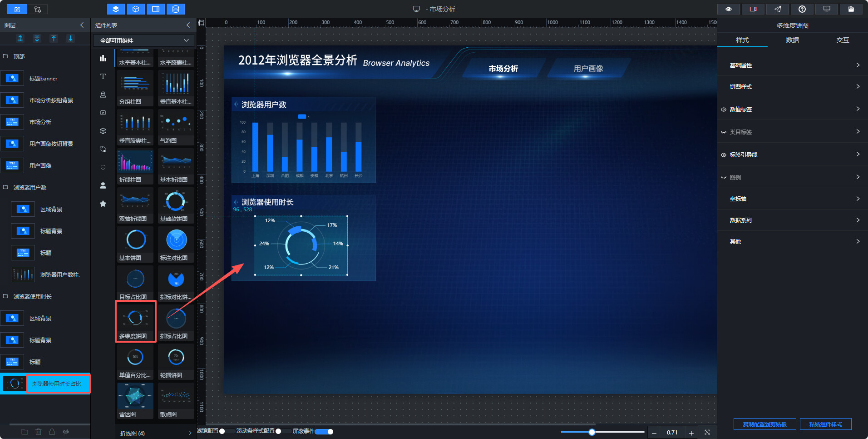Click 粘贴组件样式 button
The image size is (868, 439).
(825, 424)
